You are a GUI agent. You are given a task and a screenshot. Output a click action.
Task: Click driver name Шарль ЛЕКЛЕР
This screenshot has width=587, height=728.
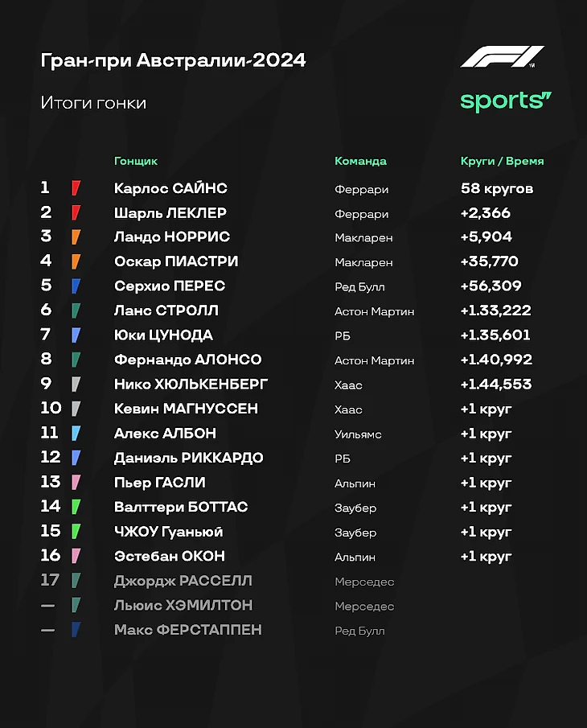(x=170, y=213)
